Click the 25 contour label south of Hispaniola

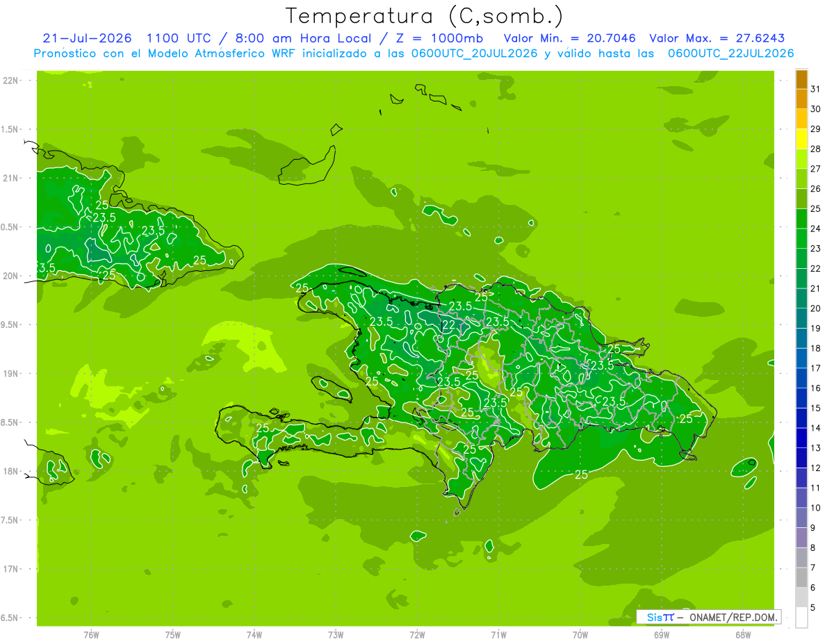[x=582, y=474]
